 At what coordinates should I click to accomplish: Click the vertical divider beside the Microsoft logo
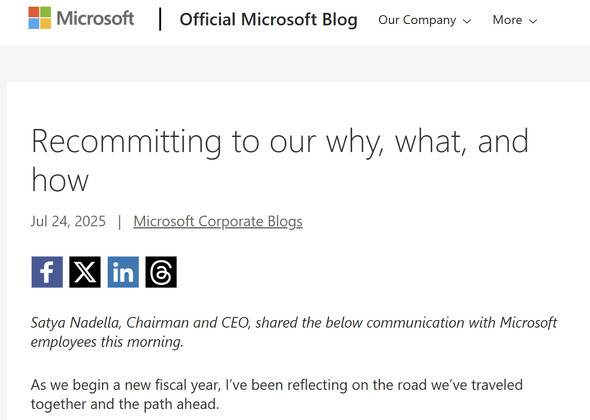coord(160,20)
